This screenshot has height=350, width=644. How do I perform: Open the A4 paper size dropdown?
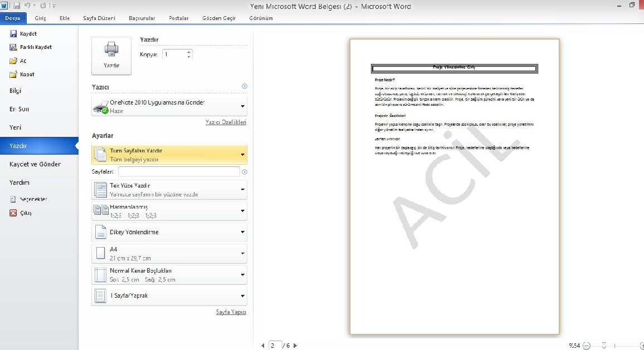(169, 254)
